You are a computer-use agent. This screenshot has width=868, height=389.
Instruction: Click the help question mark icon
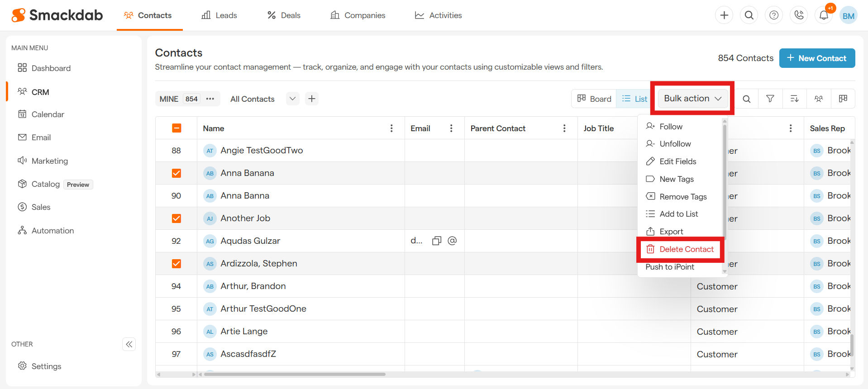774,15
